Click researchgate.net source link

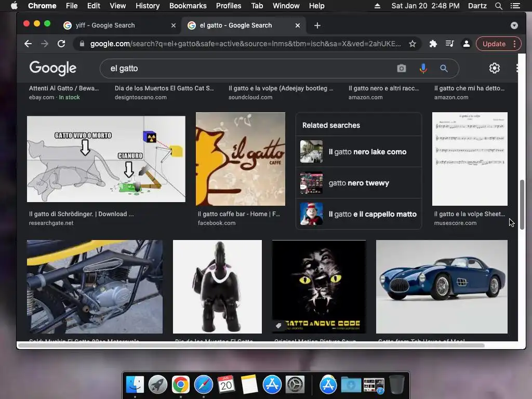[x=51, y=223]
